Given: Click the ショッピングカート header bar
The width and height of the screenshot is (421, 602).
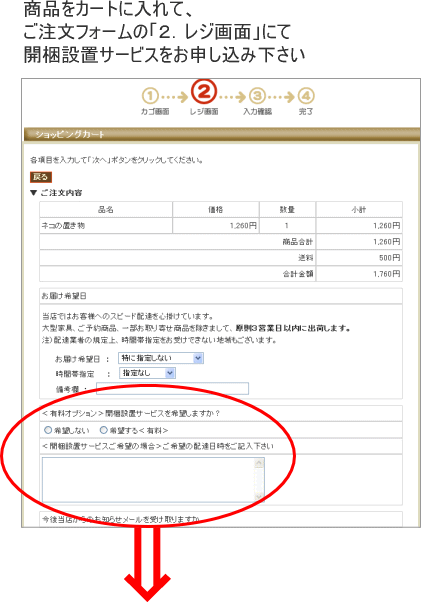Looking at the screenshot, I should click(x=222, y=134).
